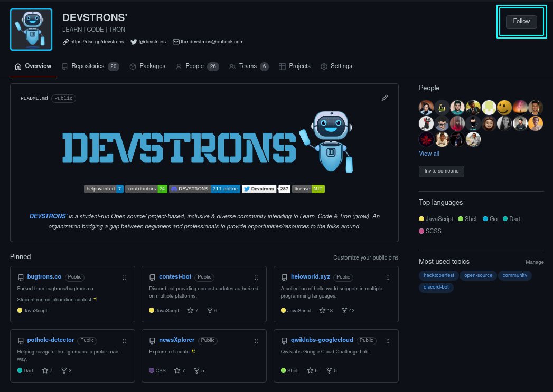
Task: Filter by SCSS top language
Action: [430, 231]
